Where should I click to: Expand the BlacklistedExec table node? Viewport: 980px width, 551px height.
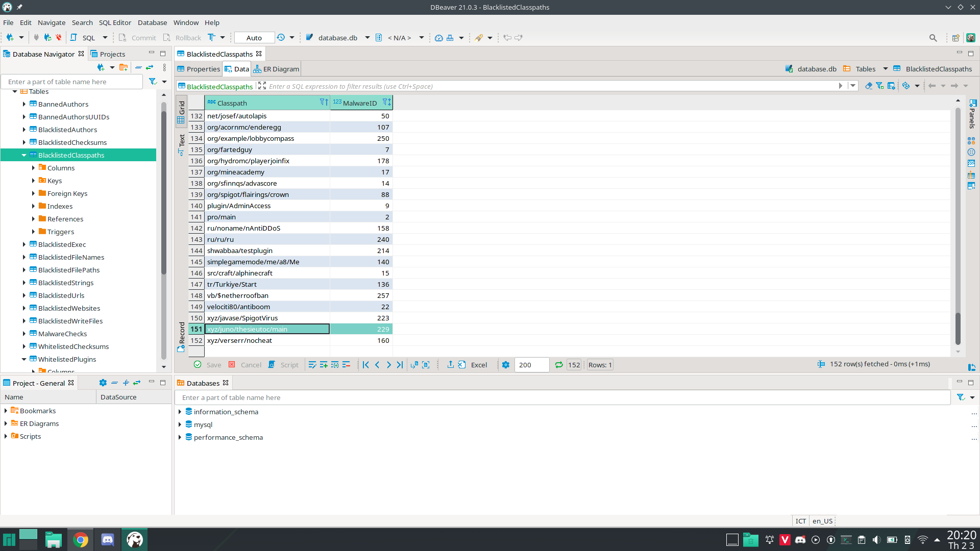[24, 243]
